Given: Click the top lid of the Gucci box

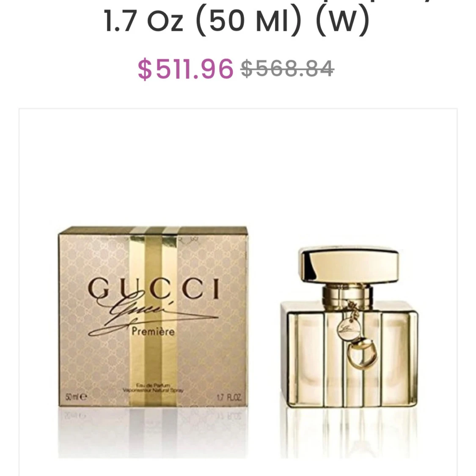Looking at the screenshot, I should click(153, 230).
